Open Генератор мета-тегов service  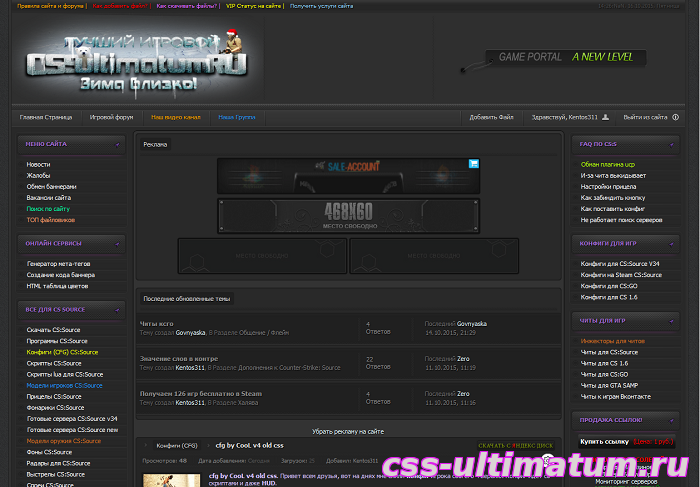pyautogui.click(x=58, y=264)
